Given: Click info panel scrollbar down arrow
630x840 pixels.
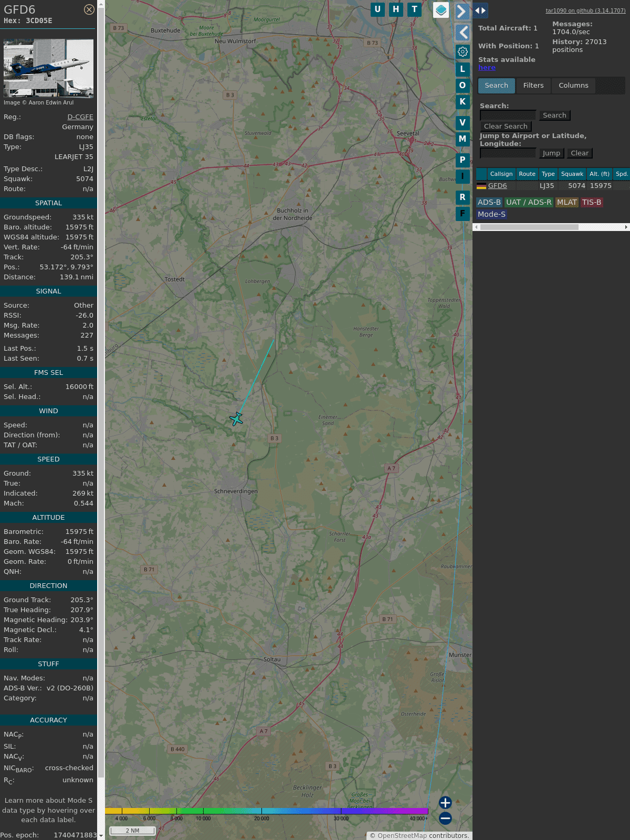Looking at the screenshot, I should [101, 835].
